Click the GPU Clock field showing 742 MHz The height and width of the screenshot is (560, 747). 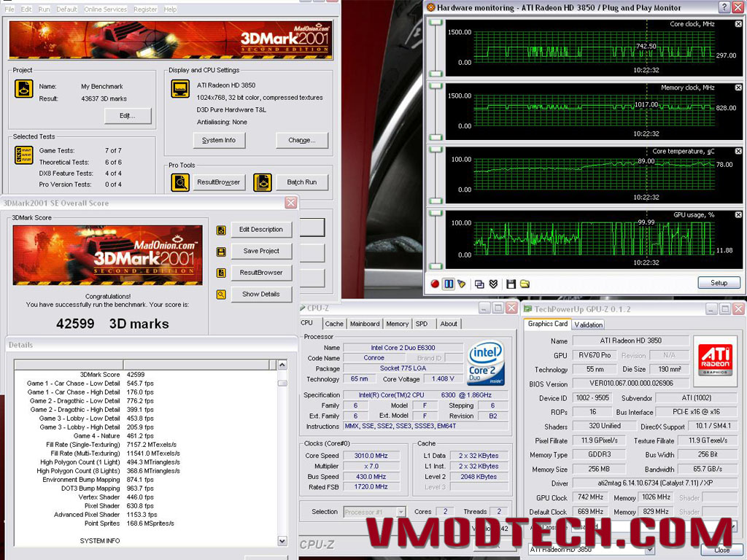590,497
